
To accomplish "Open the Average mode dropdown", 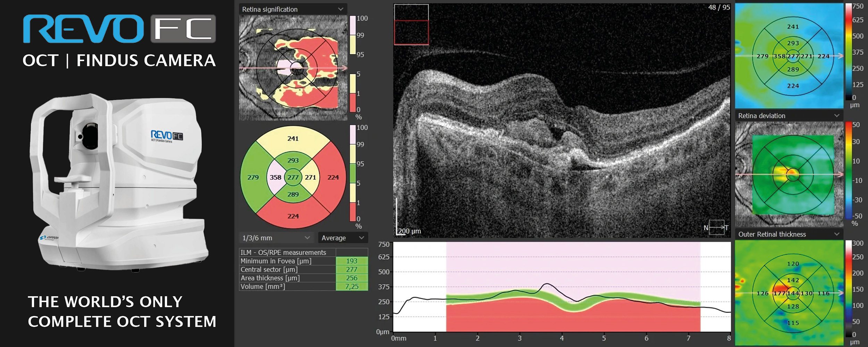I will coord(342,238).
